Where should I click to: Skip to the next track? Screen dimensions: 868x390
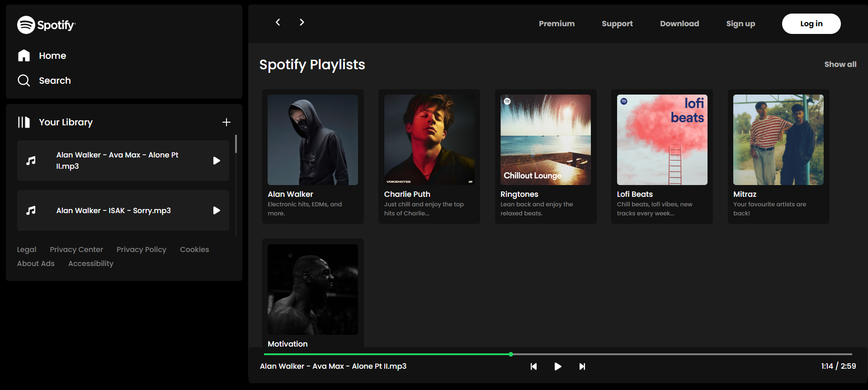click(582, 366)
